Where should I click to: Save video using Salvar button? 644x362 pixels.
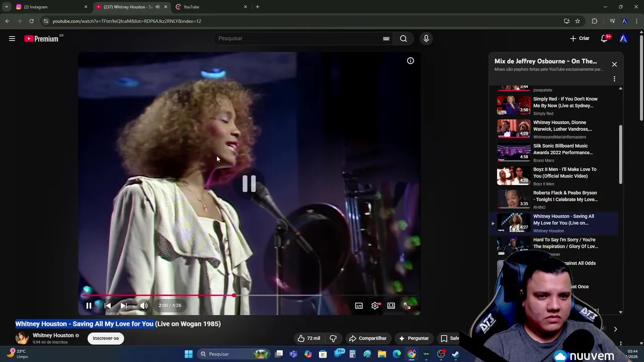click(x=450, y=338)
